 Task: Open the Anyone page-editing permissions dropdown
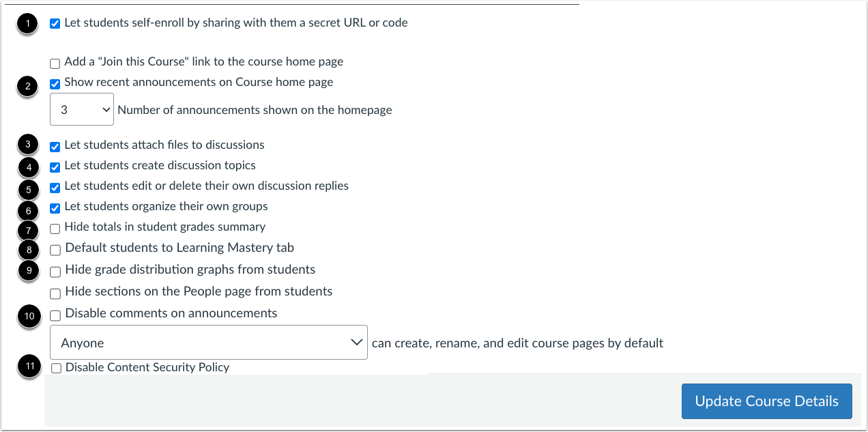click(x=208, y=342)
